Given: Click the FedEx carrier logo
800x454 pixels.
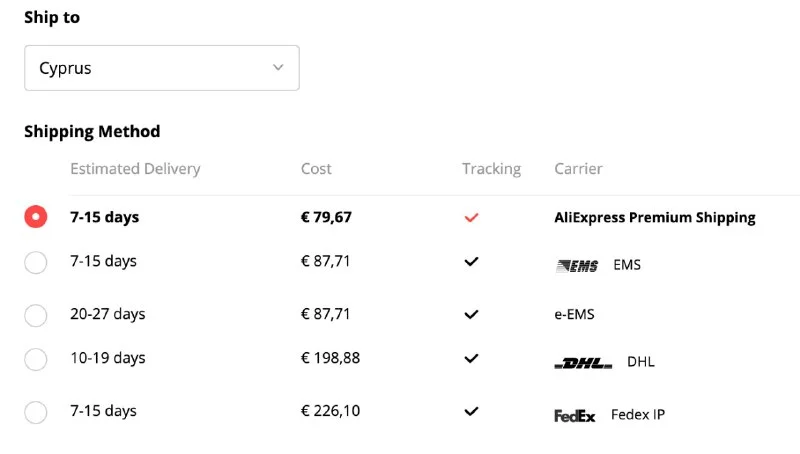Looking at the screenshot, I should [575, 415].
